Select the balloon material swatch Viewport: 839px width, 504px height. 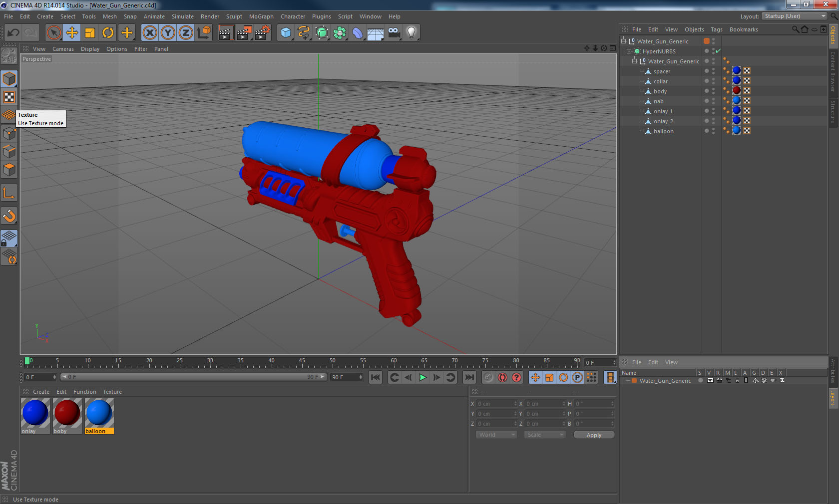[x=99, y=416]
